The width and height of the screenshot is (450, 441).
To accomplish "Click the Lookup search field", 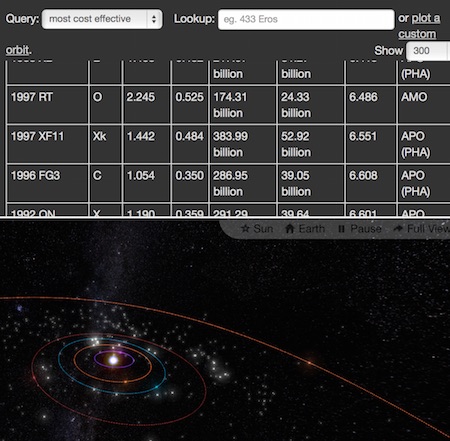I will click(x=306, y=19).
